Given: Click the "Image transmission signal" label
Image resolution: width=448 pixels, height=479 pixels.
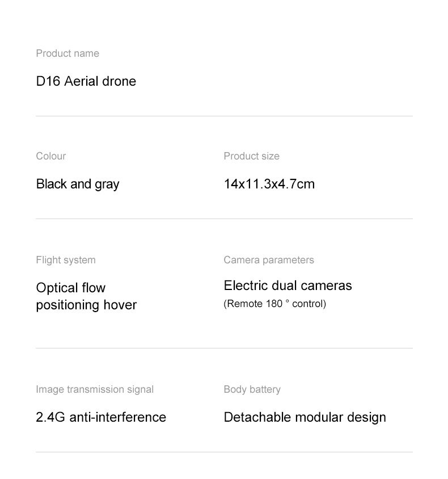Looking at the screenshot, I should click(x=95, y=389).
